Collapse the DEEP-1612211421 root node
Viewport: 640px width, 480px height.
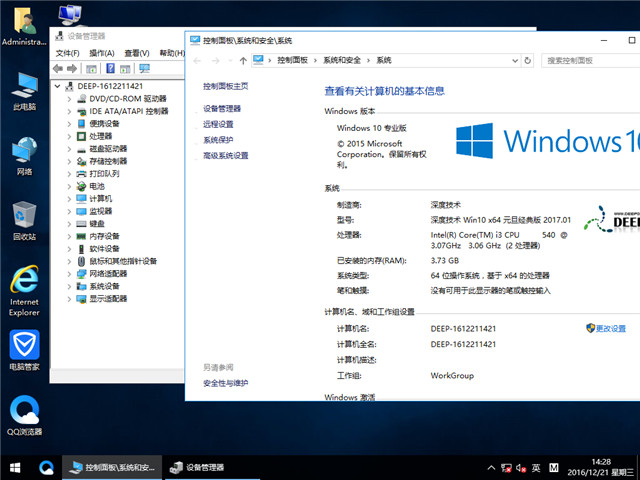[58, 87]
